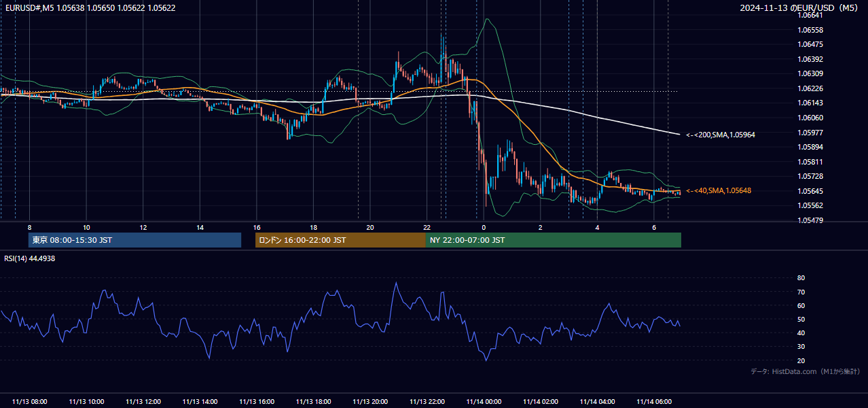Click price level 1.05894 on price scale
The height and width of the screenshot is (408, 868).
point(810,147)
